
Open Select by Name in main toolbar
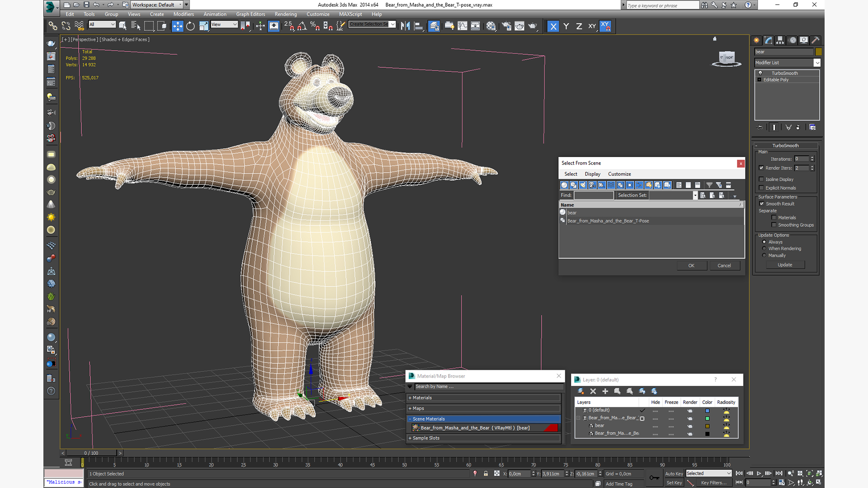[x=136, y=26]
